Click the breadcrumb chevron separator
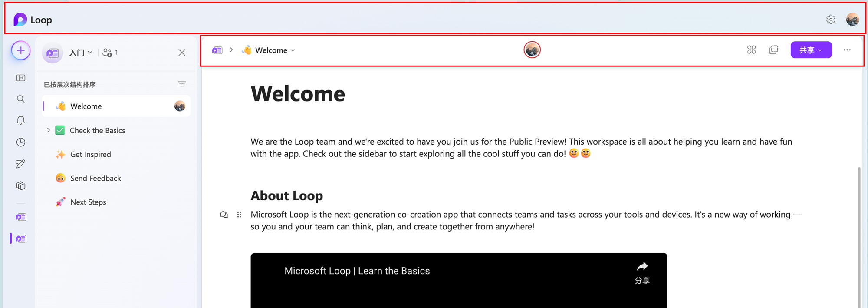Image resolution: width=868 pixels, height=308 pixels. (x=232, y=50)
